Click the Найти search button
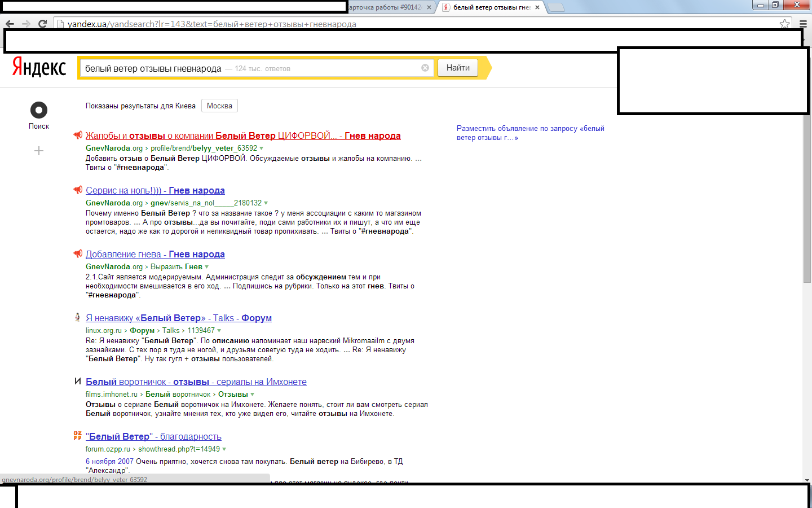 (458, 68)
